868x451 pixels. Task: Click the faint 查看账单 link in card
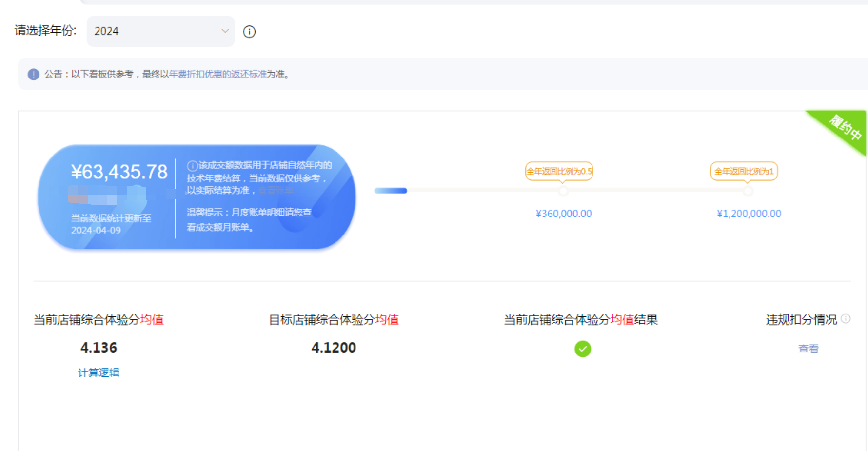(x=276, y=191)
